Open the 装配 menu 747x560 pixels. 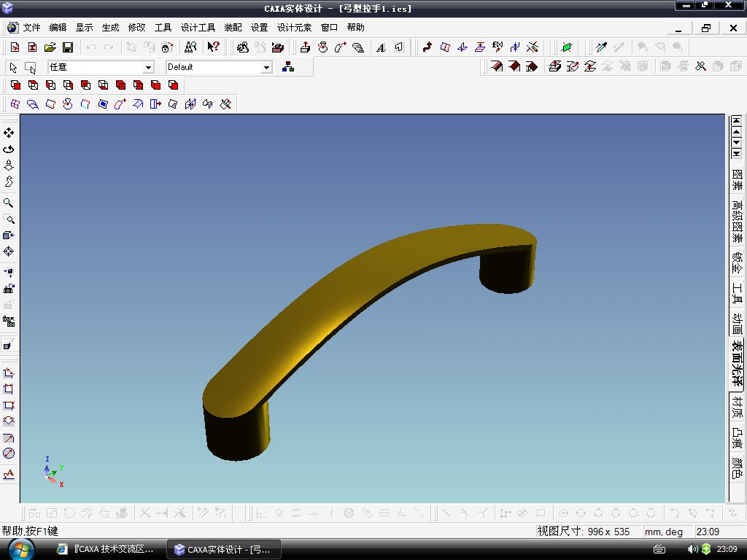click(x=233, y=28)
